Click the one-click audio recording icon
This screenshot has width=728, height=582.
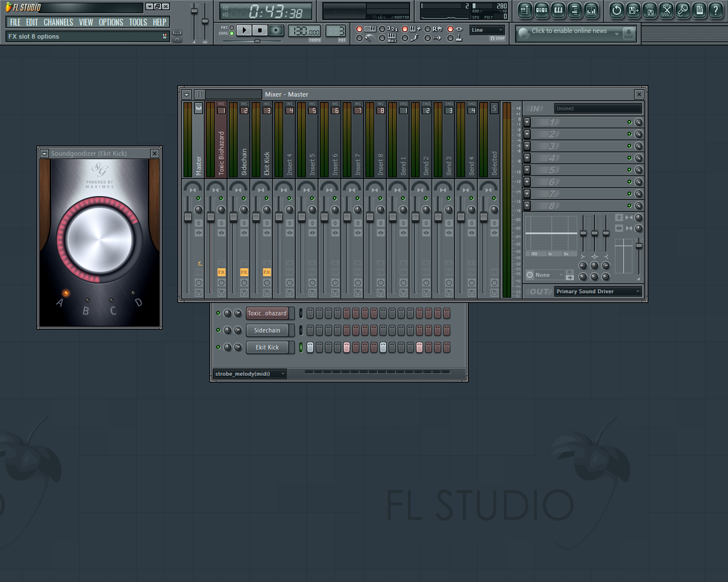point(683,10)
